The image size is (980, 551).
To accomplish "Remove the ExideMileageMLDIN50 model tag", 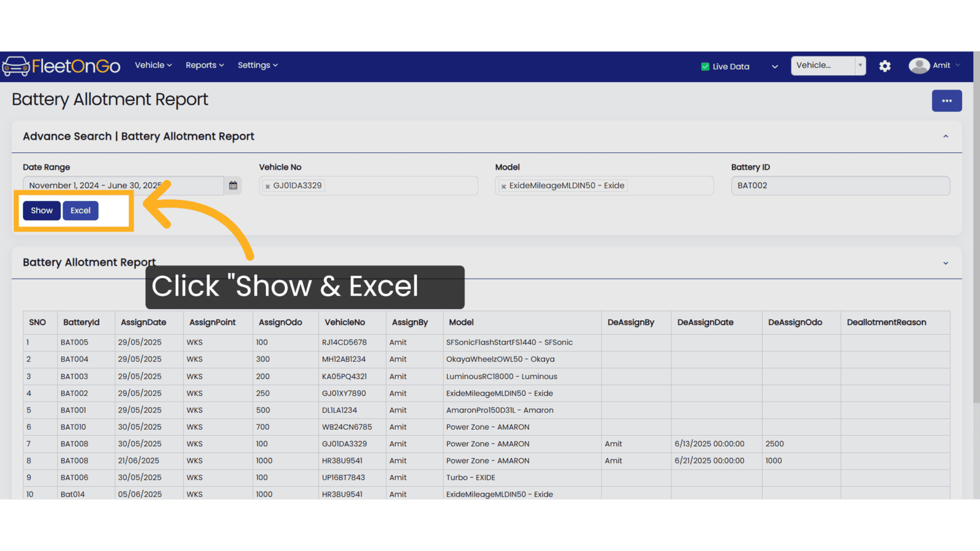I will pyautogui.click(x=503, y=186).
